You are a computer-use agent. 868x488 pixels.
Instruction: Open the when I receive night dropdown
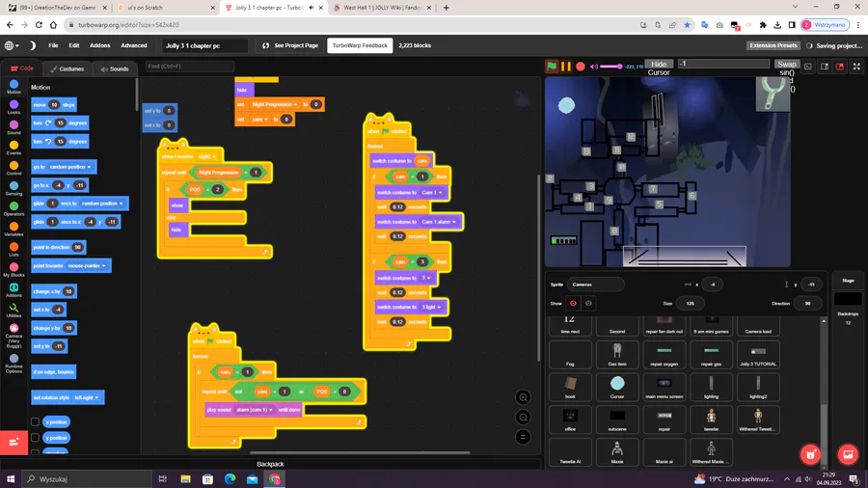click(207, 156)
